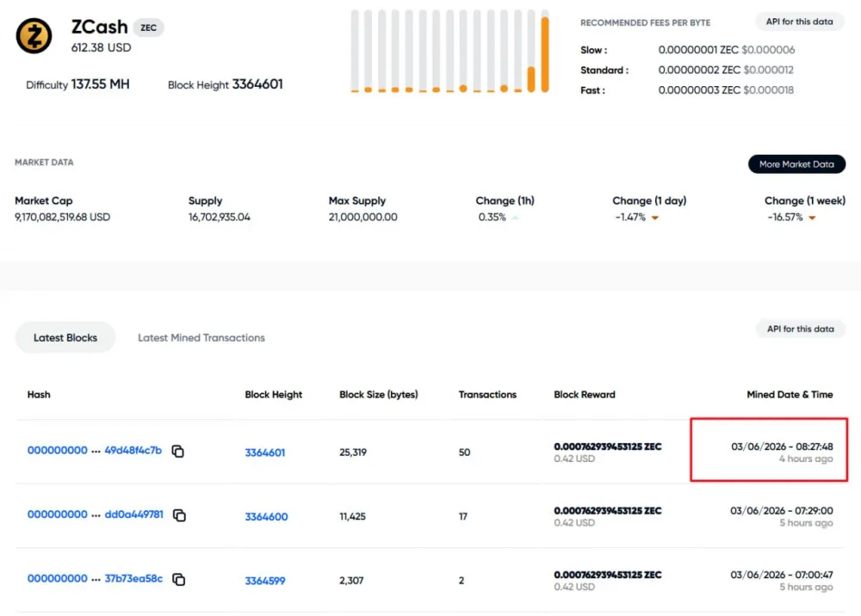Copy hash ending 37b73ea58c
861x616 pixels.
click(x=179, y=579)
